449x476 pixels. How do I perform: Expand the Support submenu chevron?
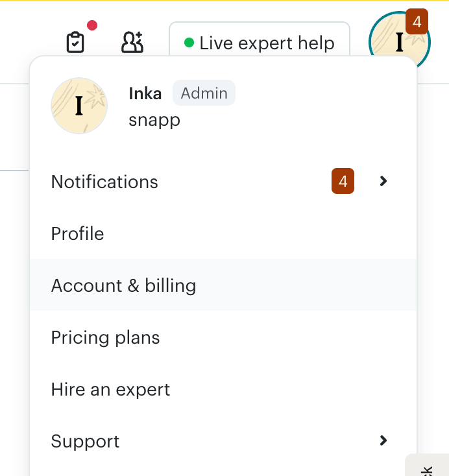383,440
